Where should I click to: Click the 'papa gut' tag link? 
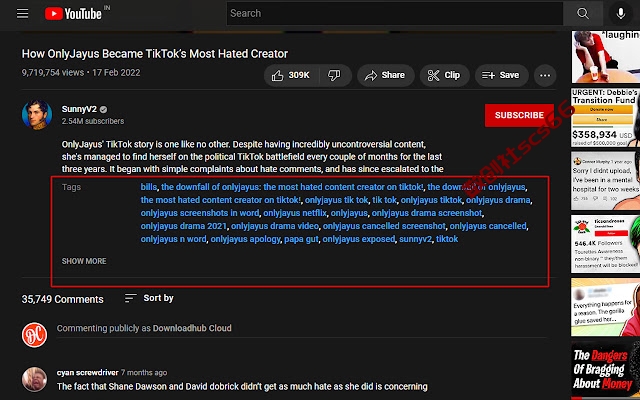coord(301,239)
